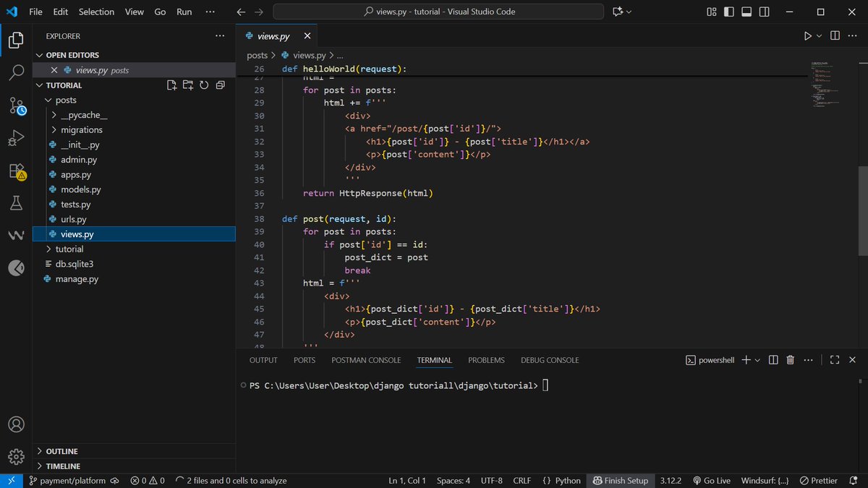
Task: Click Go Live in status bar
Action: click(711, 481)
